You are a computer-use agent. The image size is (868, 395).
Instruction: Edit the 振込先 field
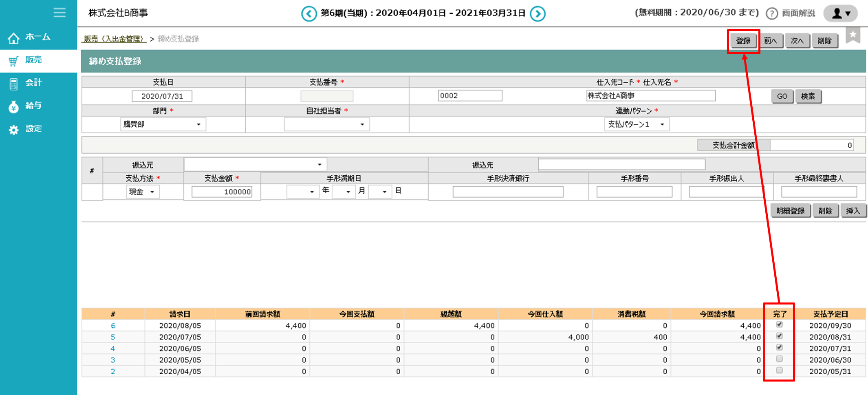[622, 165]
